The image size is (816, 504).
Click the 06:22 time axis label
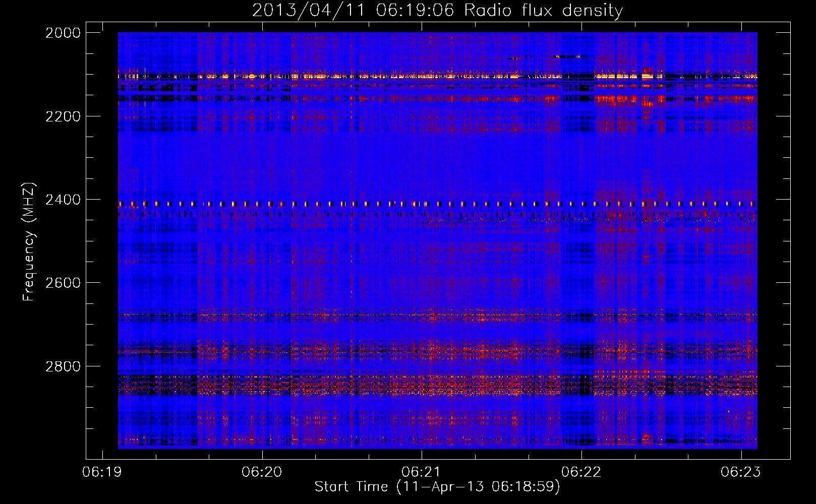pyautogui.click(x=581, y=472)
